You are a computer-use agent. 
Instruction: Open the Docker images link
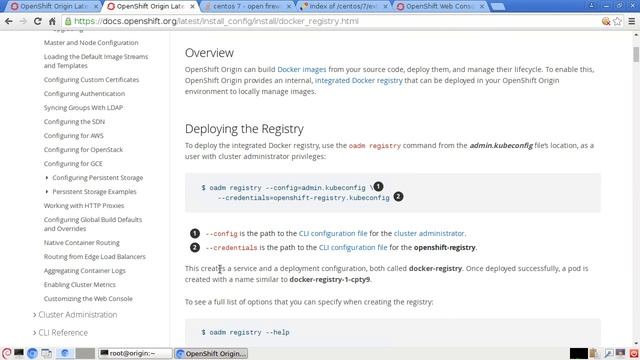click(x=302, y=69)
